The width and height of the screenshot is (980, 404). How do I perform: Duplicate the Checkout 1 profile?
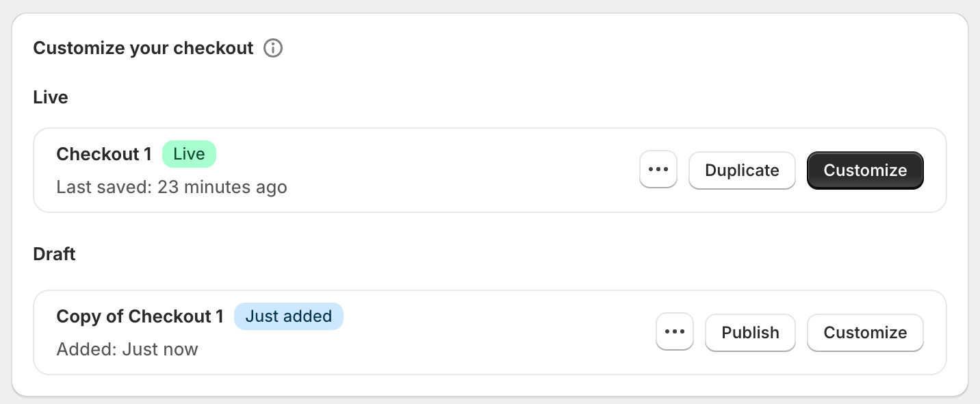[742, 170]
